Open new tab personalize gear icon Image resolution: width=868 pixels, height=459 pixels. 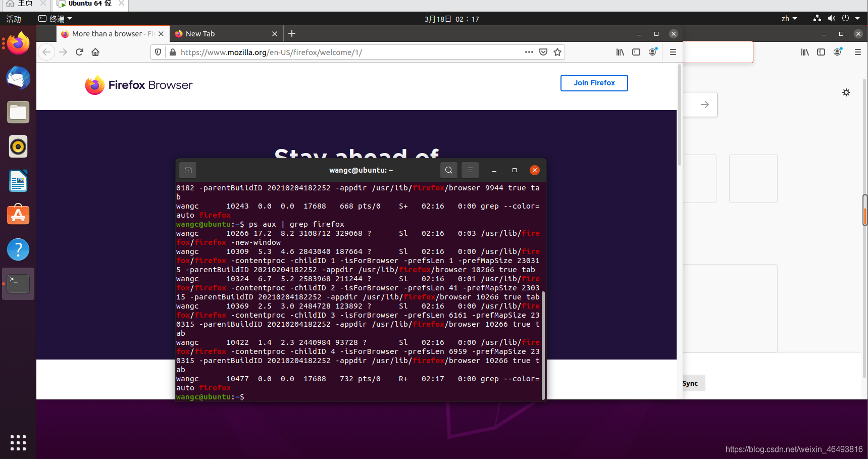846,92
